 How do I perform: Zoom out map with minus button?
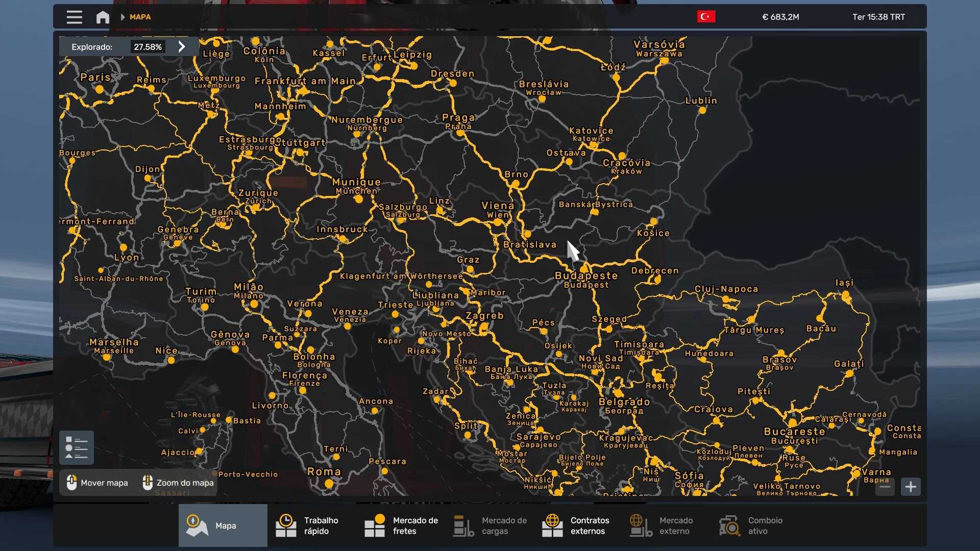point(885,487)
